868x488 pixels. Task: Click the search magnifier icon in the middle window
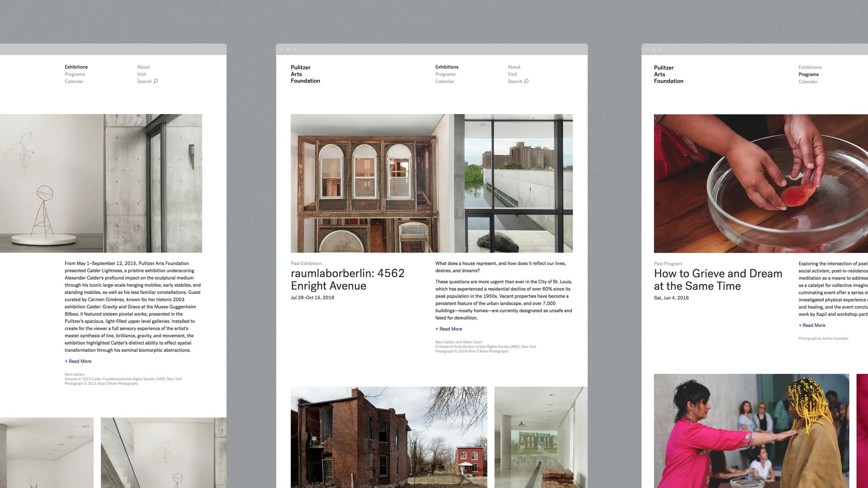(526, 81)
